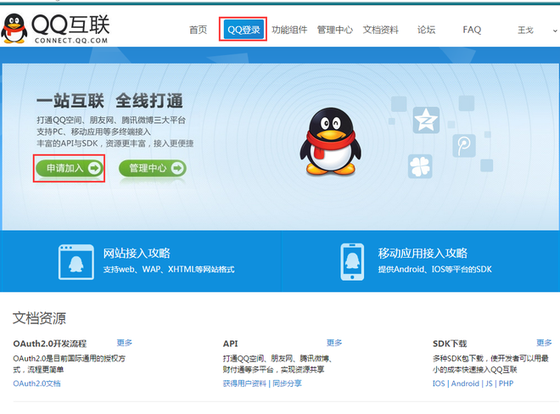Click the 支持web、WAP、XHTML等网站格式 subtitle
Image resolution: width=560 pixels, height=414 pixels.
coord(169,269)
